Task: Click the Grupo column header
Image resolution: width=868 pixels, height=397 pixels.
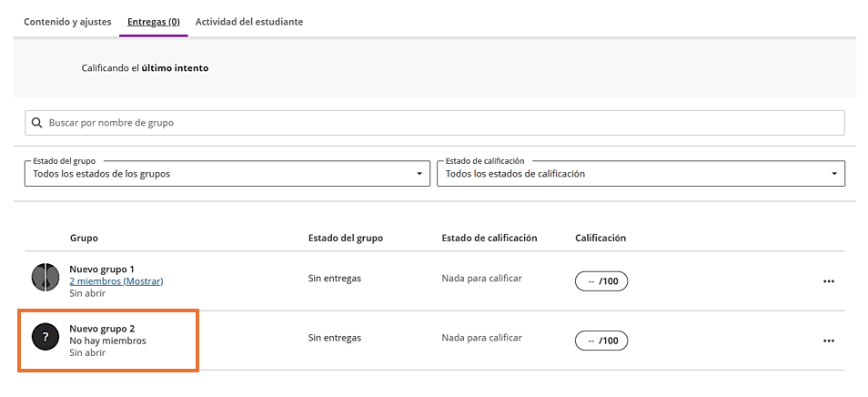Action: coord(84,238)
